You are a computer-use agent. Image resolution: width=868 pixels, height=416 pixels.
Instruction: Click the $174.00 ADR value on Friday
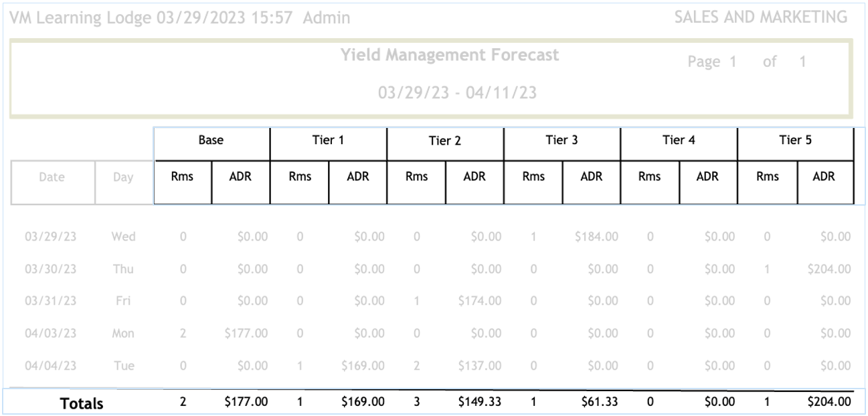[479, 301]
